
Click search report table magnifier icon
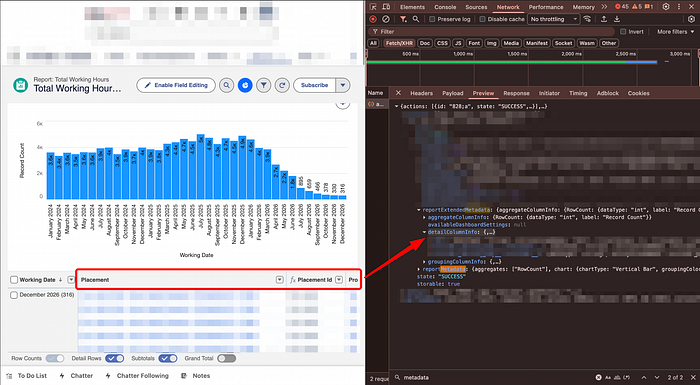[x=227, y=85]
